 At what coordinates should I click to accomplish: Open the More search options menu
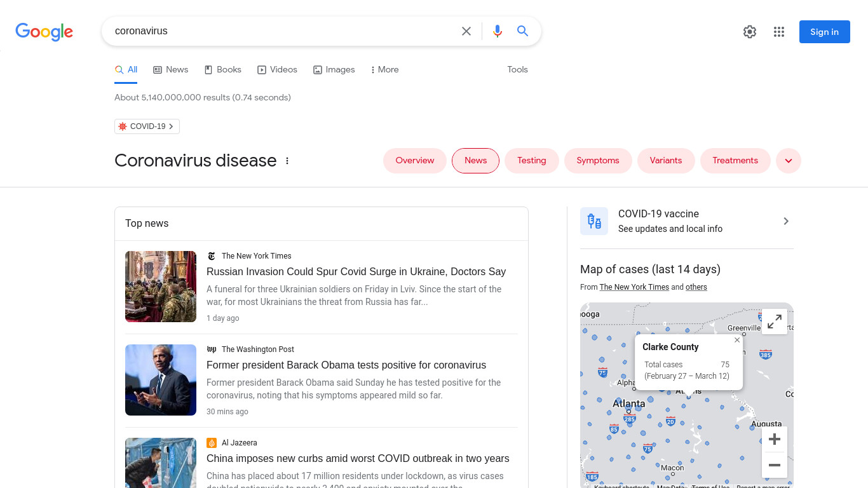pyautogui.click(x=384, y=70)
